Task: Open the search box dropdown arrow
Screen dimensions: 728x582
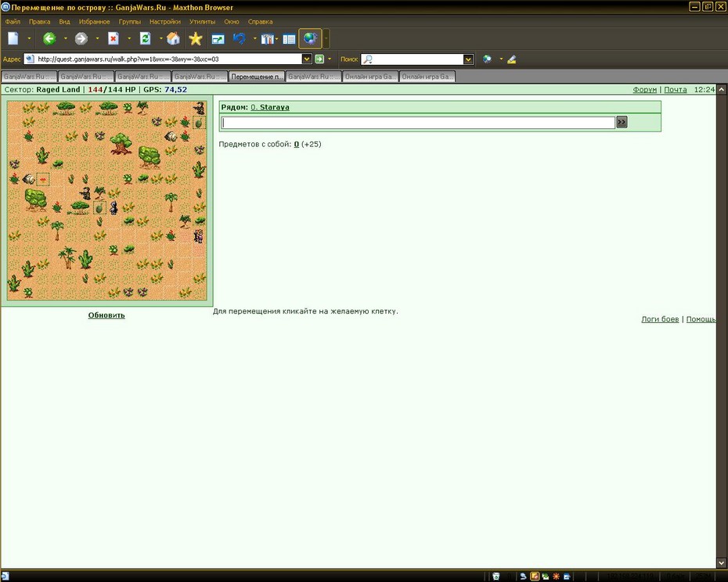Action: (468, 59)
